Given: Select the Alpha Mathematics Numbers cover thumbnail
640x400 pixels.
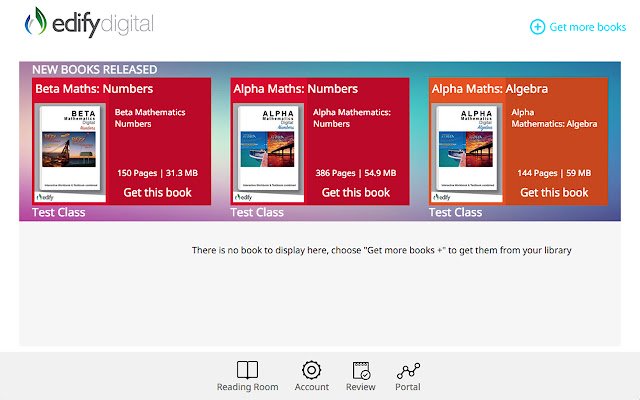Looking at the screenshot, I should 268,153.
